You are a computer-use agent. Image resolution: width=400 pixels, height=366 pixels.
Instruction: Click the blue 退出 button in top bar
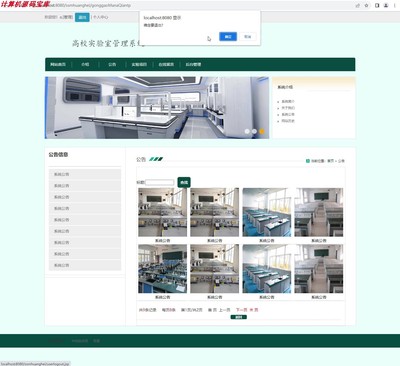coord(82,17)
